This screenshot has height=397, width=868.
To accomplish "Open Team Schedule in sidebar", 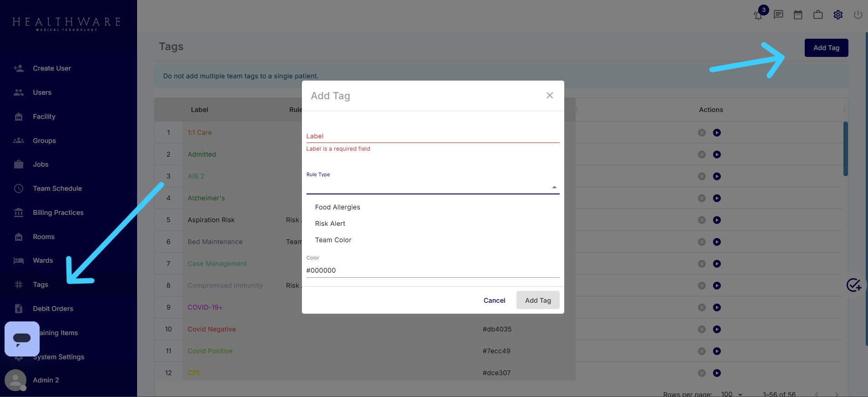I will tap(57, 188).
